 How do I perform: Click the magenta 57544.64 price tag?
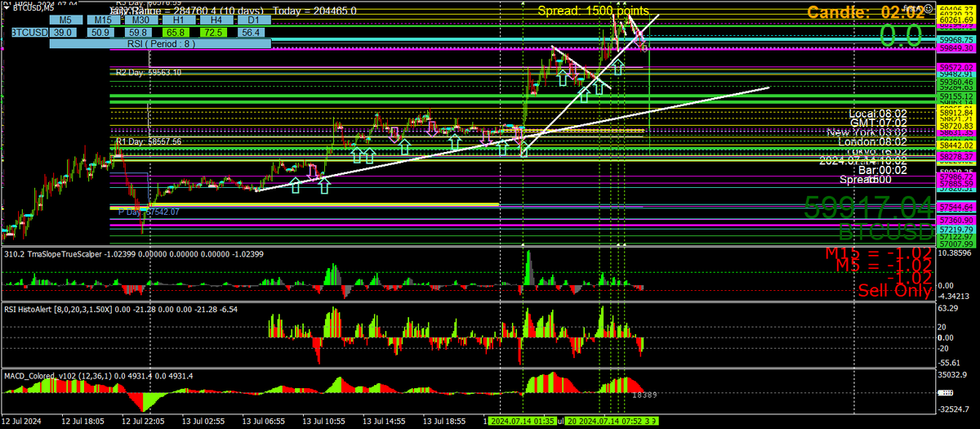956,207
